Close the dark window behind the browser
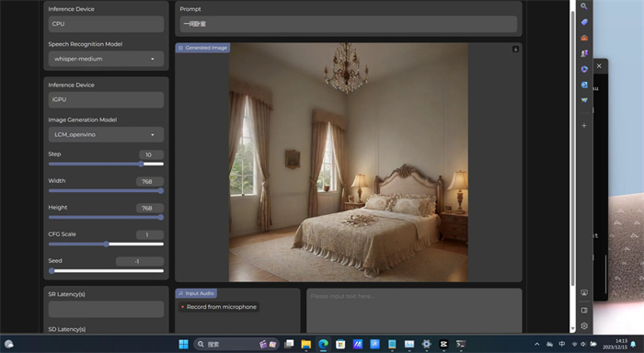This screenshot has height=353, width=644. click(599, 65)
